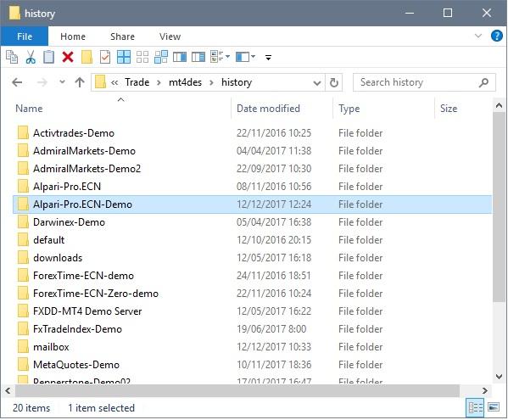Click the horizontal scroll left arrow
This screenshot has height=420, width=508.
[x=8, y=391]
